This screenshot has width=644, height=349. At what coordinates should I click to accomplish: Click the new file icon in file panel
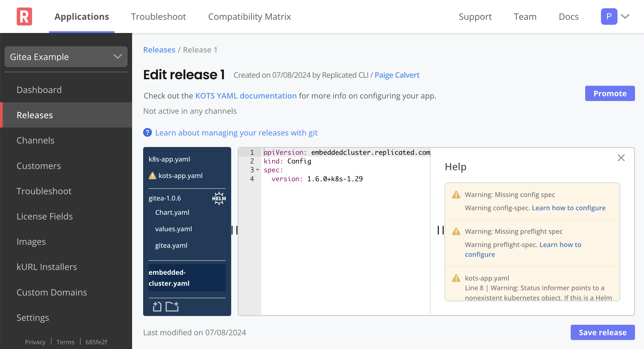[157, 306]
